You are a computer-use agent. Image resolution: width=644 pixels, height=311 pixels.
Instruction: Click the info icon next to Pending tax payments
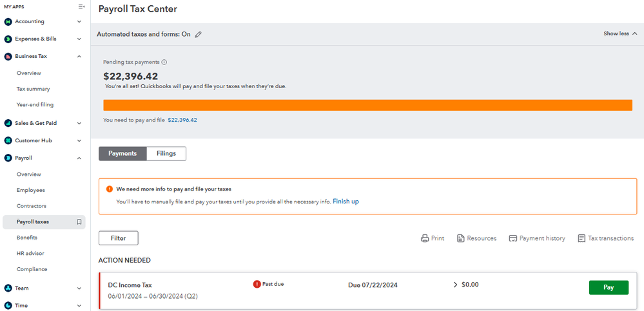pos(164,62)
